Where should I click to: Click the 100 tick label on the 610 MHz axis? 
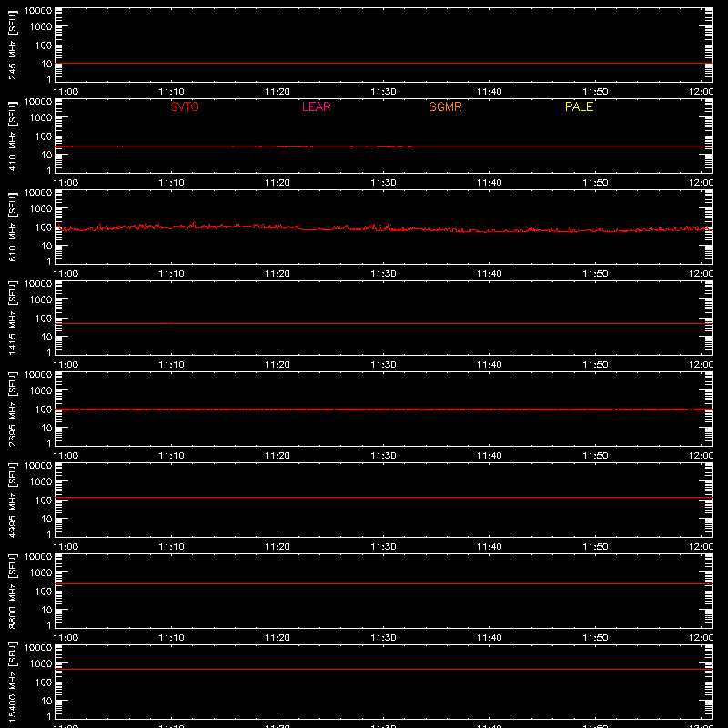[44, 227]
